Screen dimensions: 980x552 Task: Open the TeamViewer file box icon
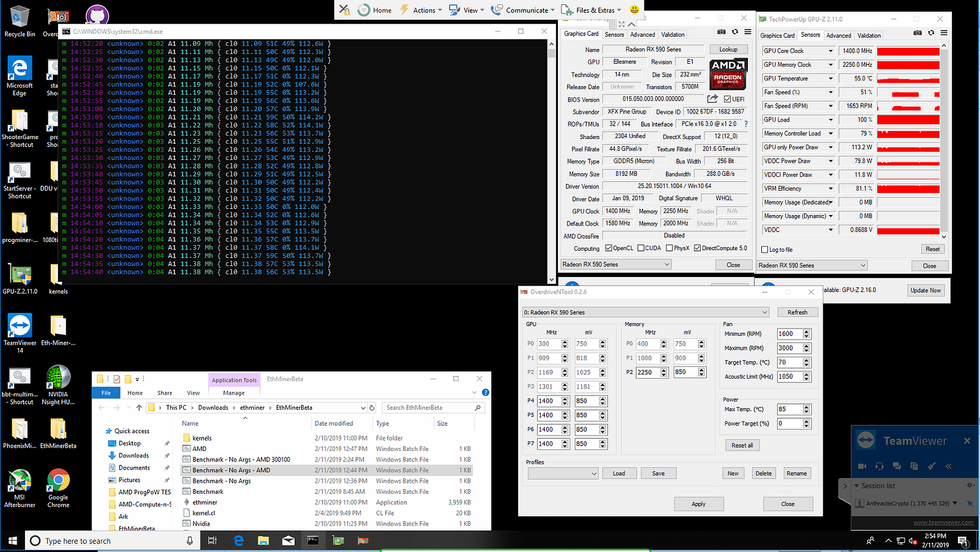[x=914, y=466]
